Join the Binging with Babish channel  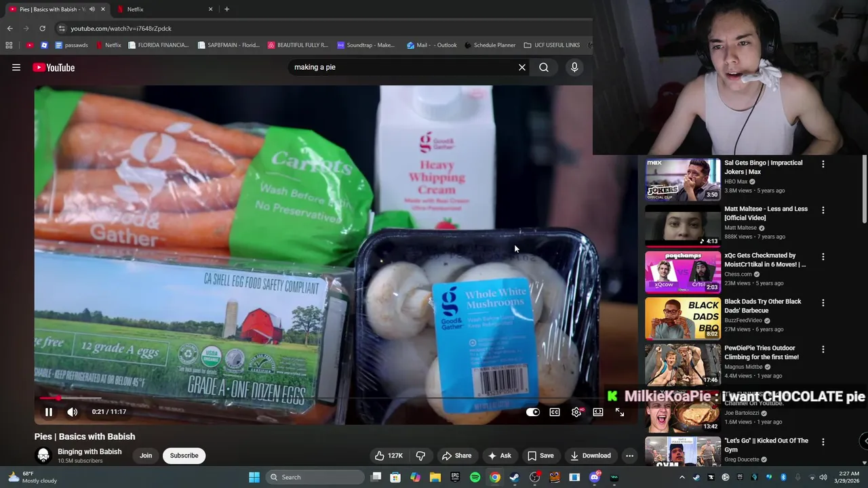tap(146, 455)
